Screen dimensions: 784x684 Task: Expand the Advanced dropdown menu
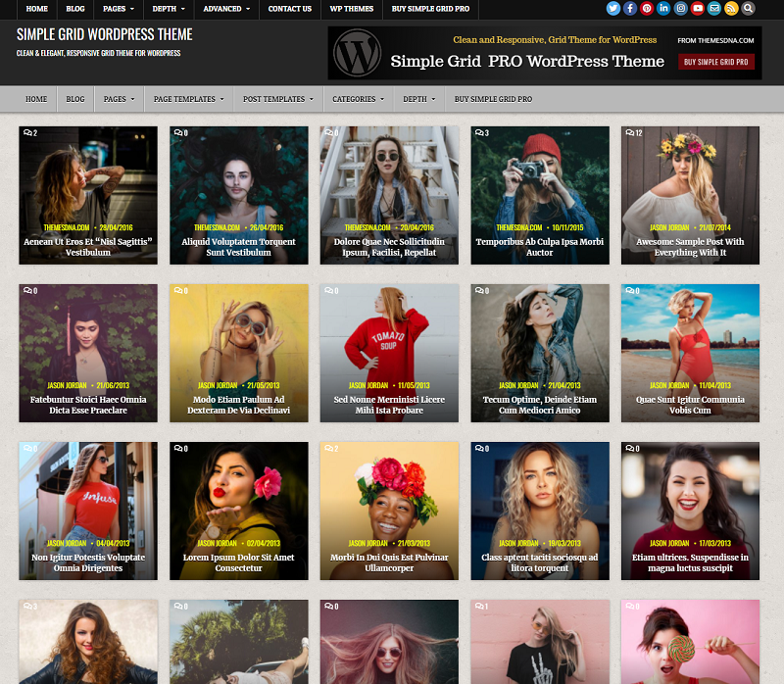(x=226, y=9)
